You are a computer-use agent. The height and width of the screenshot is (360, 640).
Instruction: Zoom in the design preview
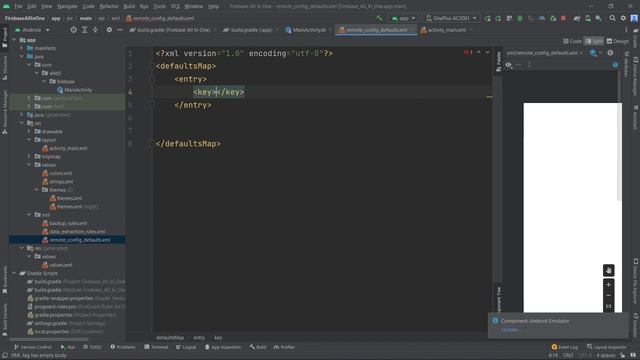608,284
